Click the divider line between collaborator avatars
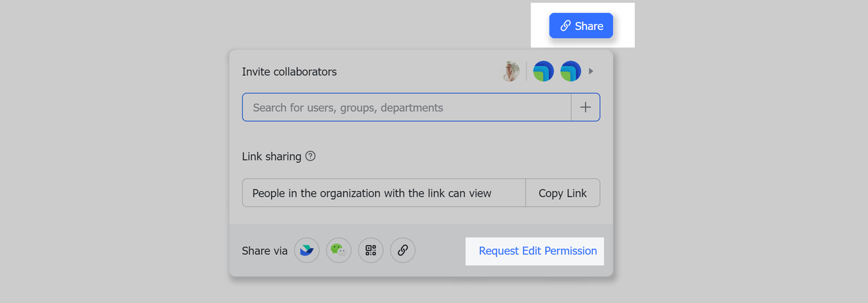Viewport: 868px width, 303px height. pos(526,71)
